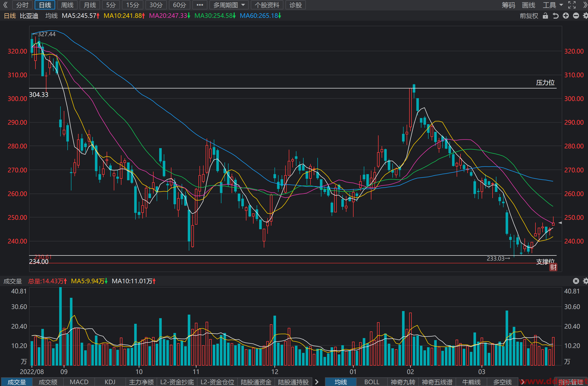Close the volume indicator panel

click(576, 281)
